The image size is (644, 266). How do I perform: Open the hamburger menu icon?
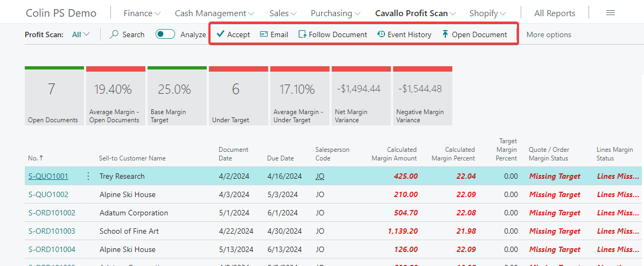pyautogui.click(x=610, y=13)
